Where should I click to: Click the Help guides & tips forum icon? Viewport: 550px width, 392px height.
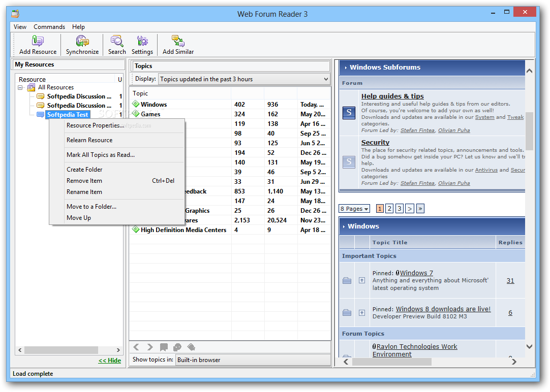tap(349, 113)
